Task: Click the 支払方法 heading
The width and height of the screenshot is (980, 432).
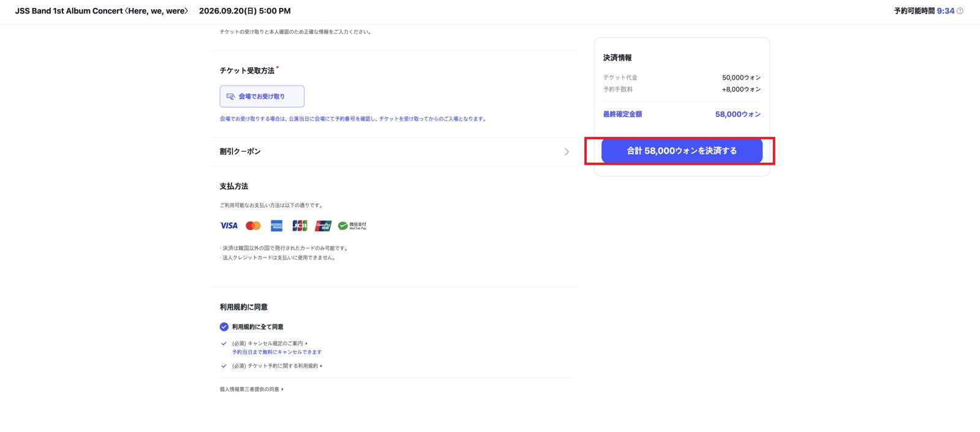Action: 234,186
